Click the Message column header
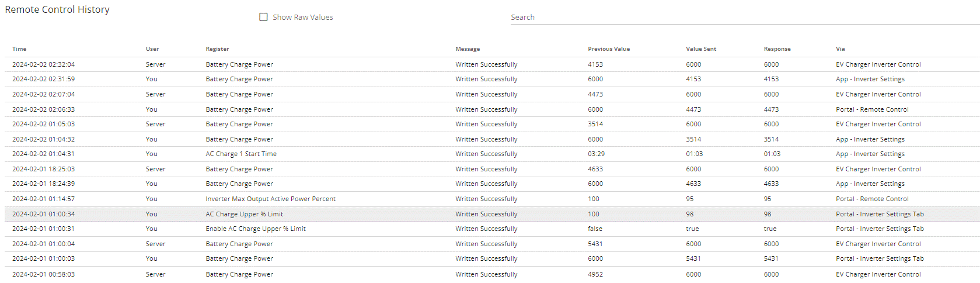The height and width of the screenshot is (283, 980). [x=468, y=49]
